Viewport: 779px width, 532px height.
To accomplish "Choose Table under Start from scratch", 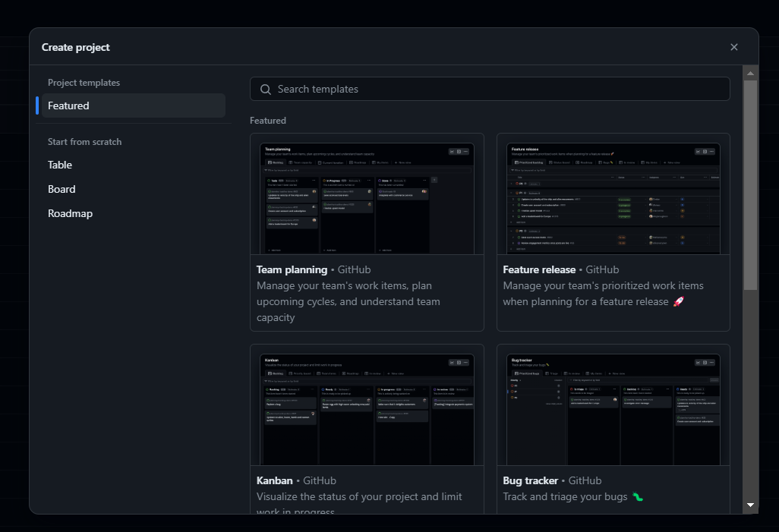I will coord(60,165).
